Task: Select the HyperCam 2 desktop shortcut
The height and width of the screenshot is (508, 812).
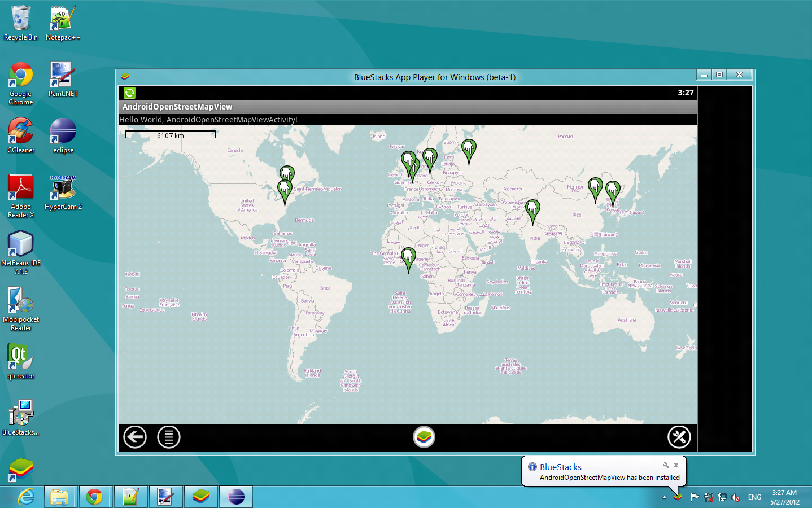Action: point(63,192)
